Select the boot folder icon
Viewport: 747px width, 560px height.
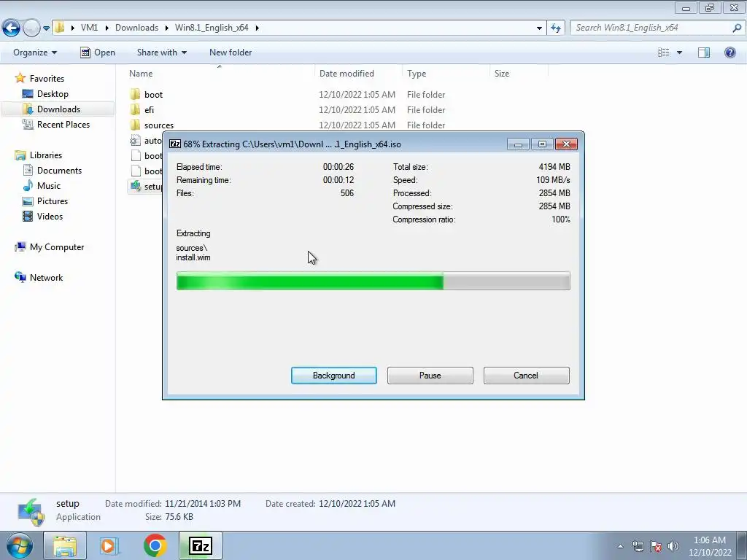click(x=135, y=94)
